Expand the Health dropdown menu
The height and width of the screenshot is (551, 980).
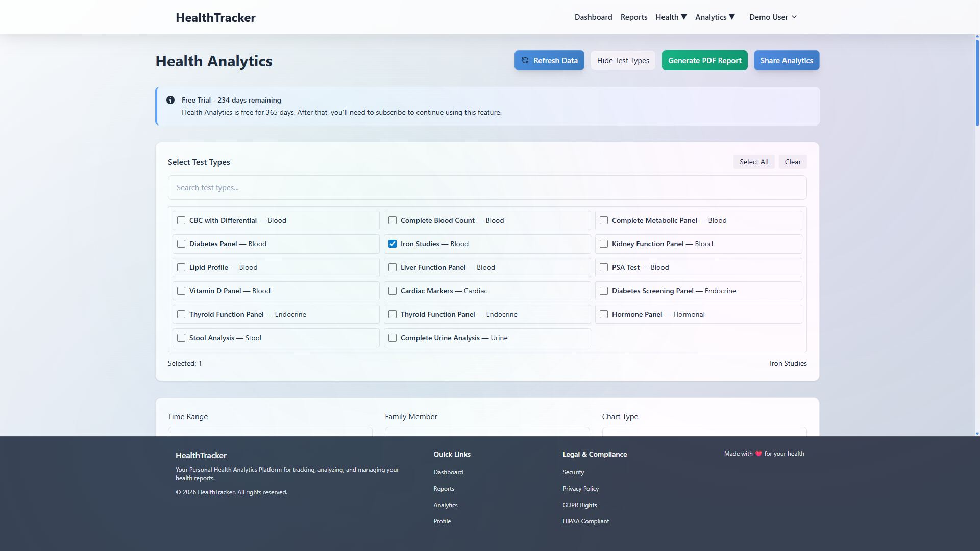click(671, 17)
